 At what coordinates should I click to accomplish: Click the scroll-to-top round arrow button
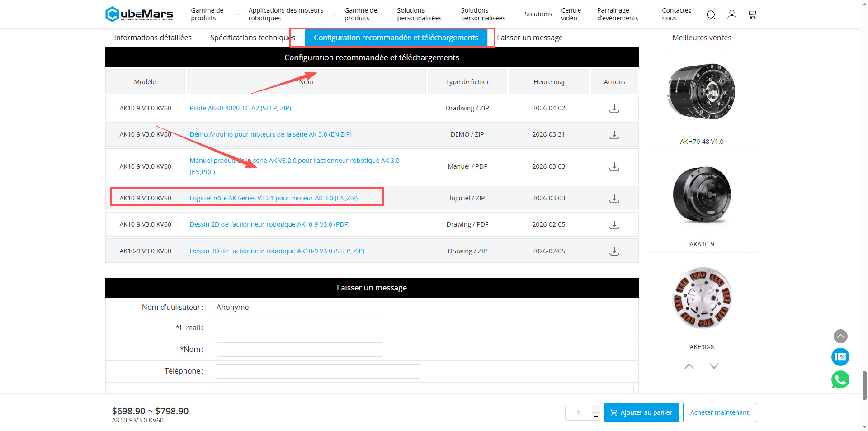(840, 336)
